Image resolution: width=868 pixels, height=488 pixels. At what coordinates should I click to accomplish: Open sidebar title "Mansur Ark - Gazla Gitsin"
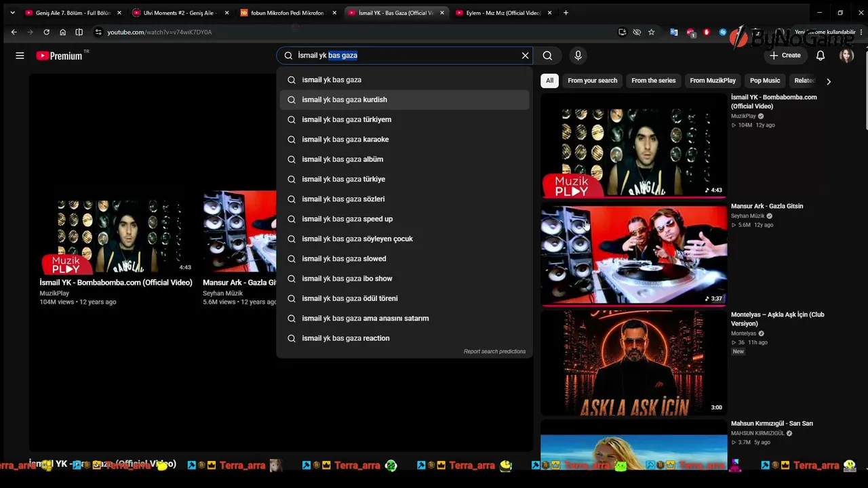click(767, 206)
